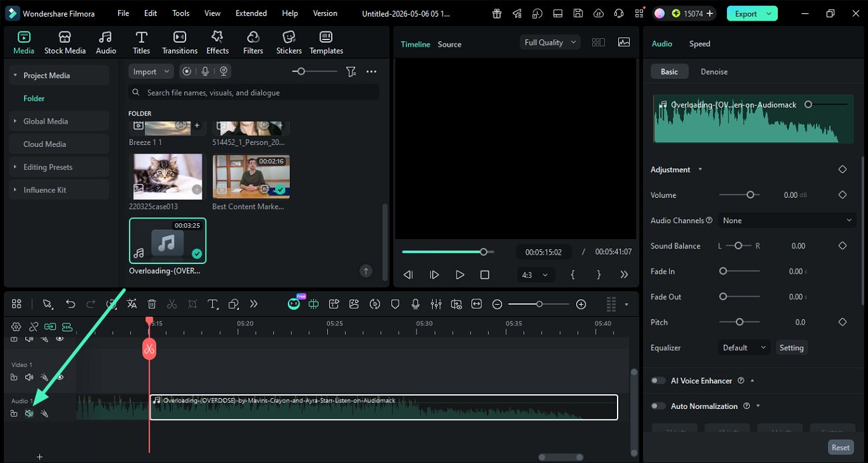Select the Text tool in timeline toolbar

coord(213,304)
